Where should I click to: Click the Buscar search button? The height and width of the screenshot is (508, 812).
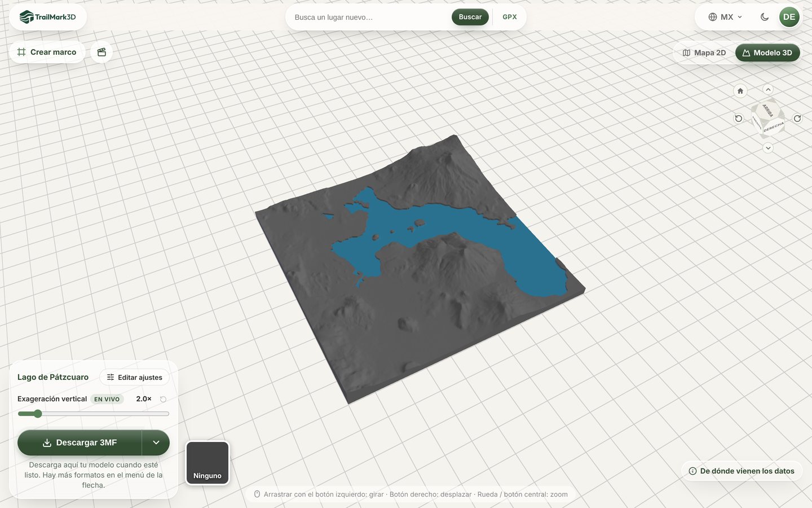tap(470, 17)
